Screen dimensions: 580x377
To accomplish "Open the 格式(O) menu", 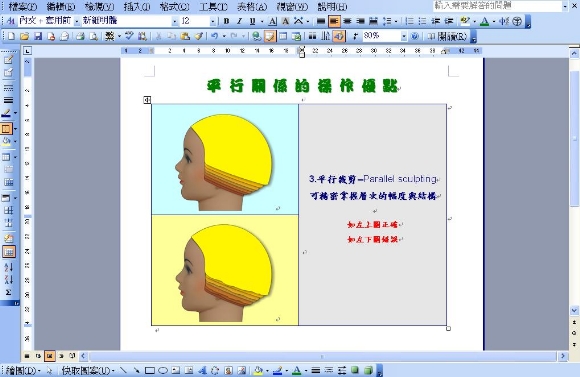I will click(x=175, y=7).
